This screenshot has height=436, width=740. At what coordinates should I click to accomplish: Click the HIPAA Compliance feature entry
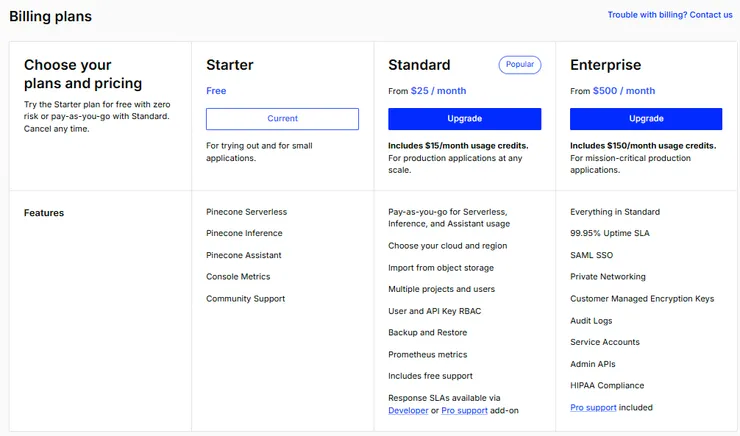point(607,386)
